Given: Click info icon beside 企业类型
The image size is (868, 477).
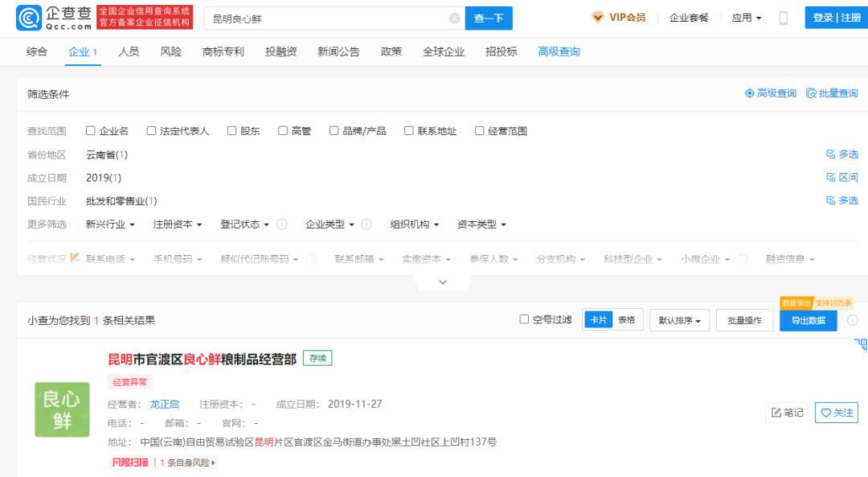Looking at the screenshot, I should 366,224.
